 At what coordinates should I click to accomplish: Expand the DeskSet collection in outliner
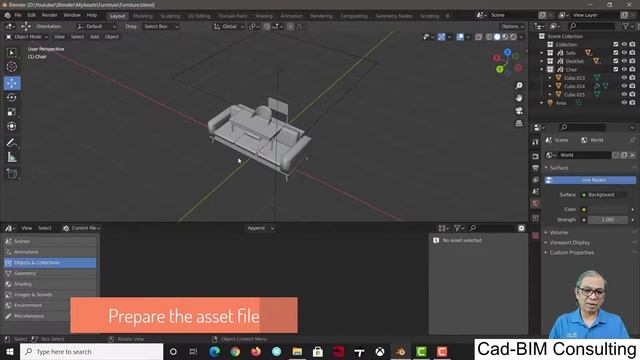click(542, 61)
